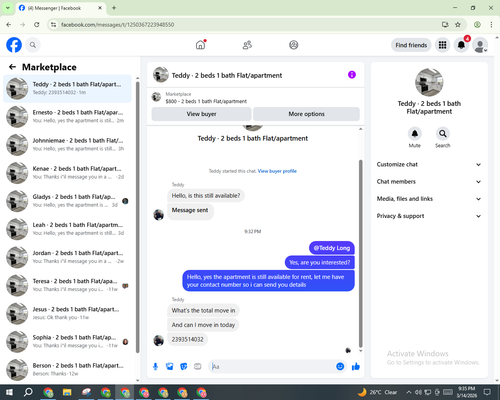Click the 2393514032 phone number message

[x=187, y=339]
